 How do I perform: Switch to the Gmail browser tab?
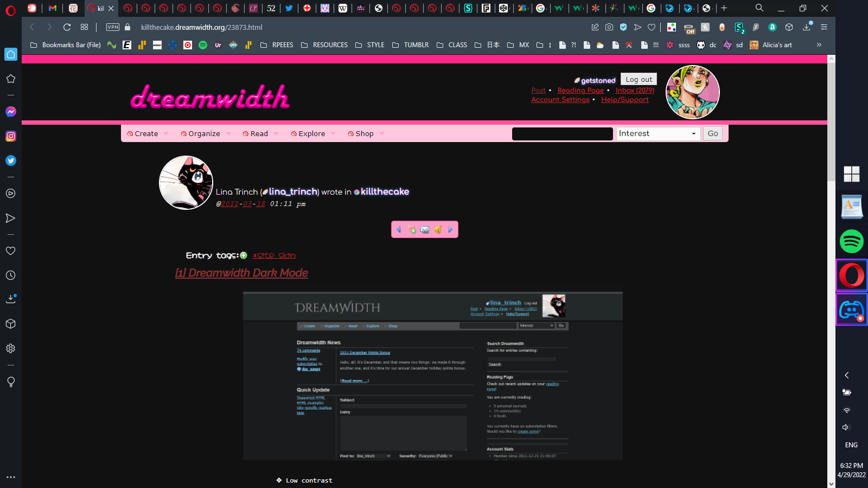(53, 8)
